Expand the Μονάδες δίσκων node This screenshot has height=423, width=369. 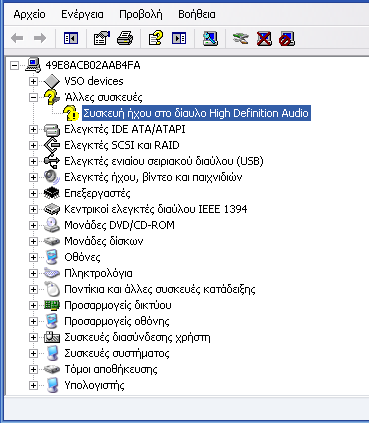point(33,241)
